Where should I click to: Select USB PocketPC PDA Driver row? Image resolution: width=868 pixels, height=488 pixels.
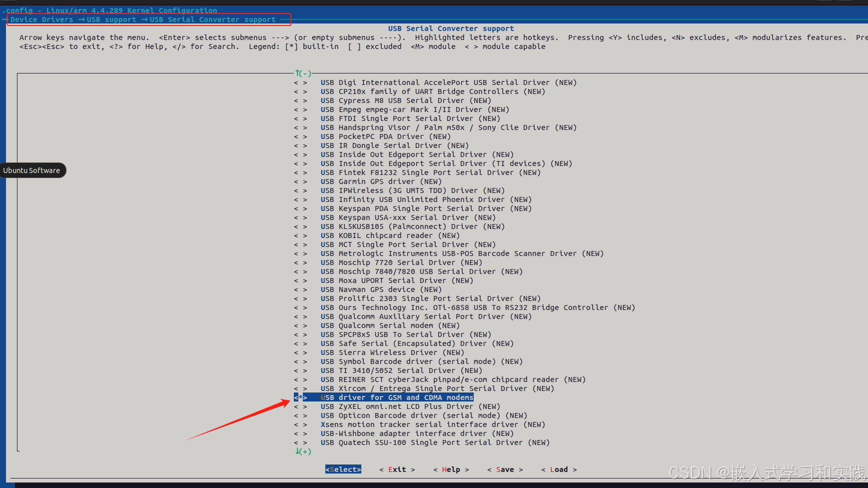point(372,136)
